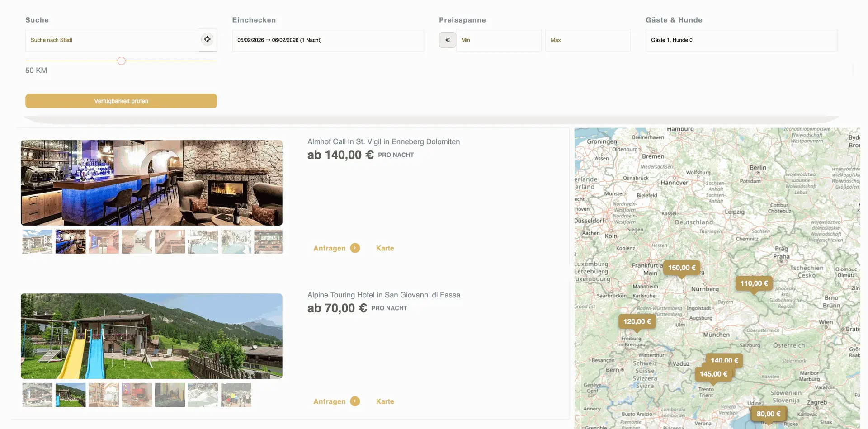Click the Verfügbarkeit prüfen button

point(121,101)
